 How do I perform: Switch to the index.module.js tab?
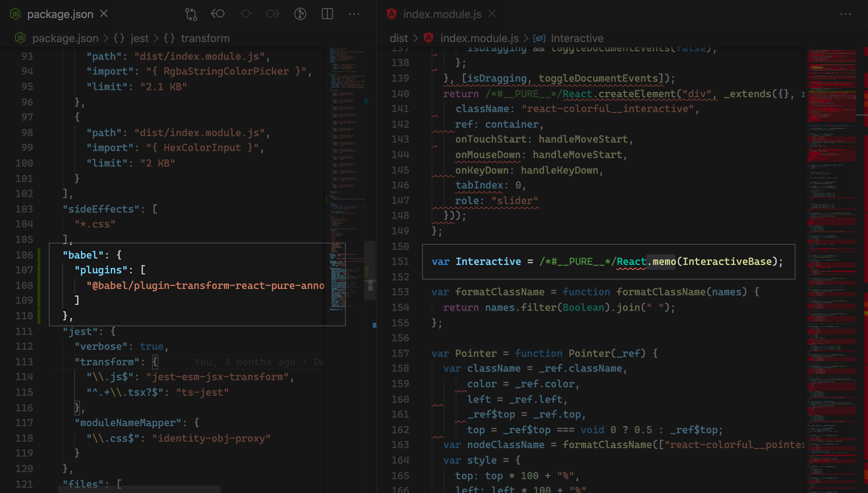pos(442,14)
